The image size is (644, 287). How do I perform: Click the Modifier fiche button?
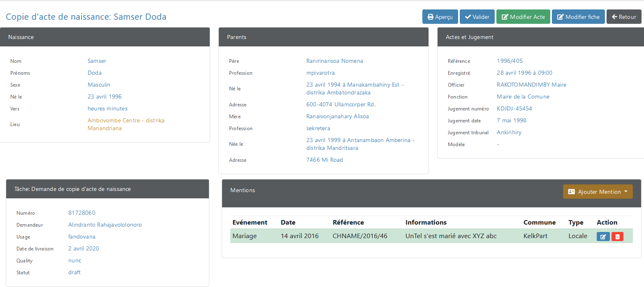point(578,17)
